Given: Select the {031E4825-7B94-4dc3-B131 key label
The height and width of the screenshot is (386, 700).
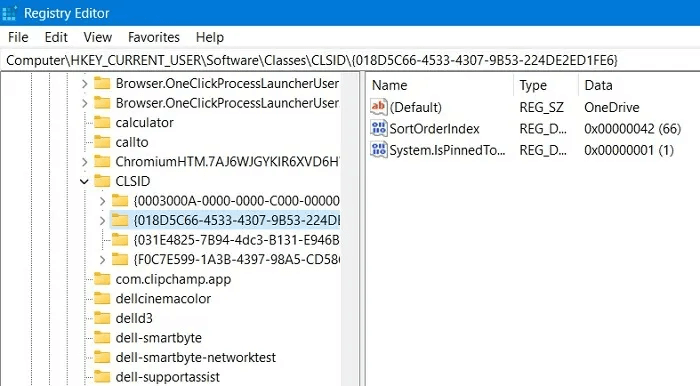Looking at the screenshot, I should pyautogui.click(x=236, y=240).
